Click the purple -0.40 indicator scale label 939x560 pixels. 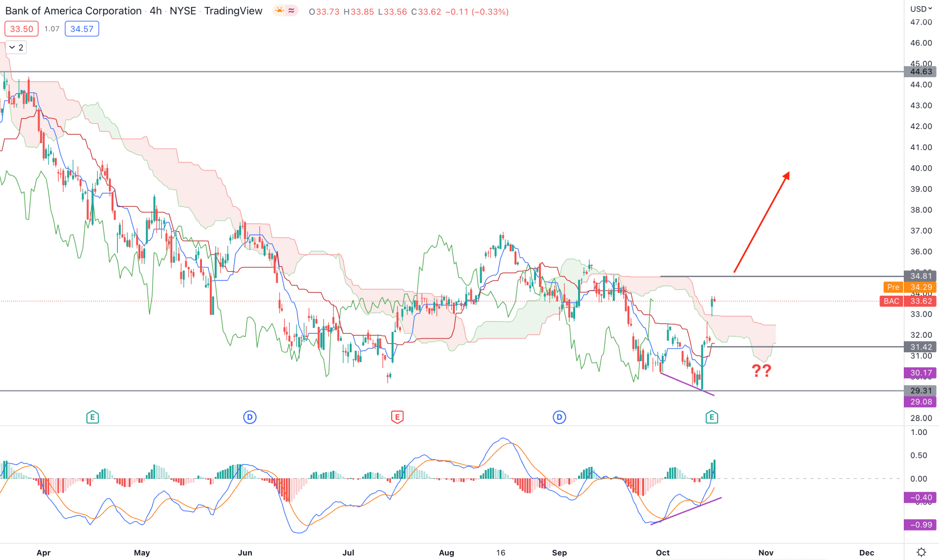920,497
